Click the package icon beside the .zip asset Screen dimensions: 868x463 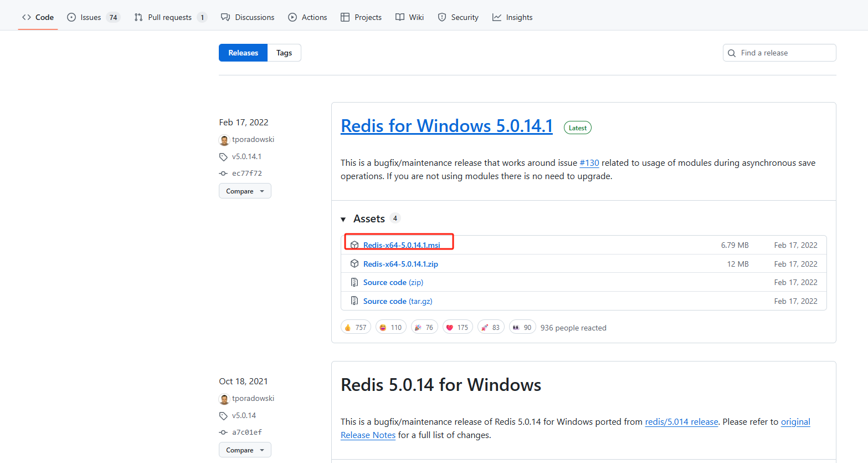click(355, 264)
